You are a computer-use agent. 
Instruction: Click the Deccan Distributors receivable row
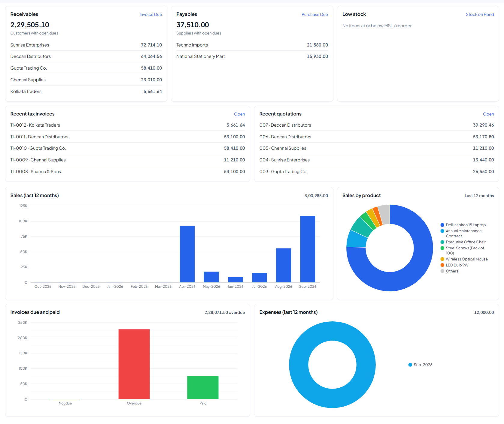(86, 56)
